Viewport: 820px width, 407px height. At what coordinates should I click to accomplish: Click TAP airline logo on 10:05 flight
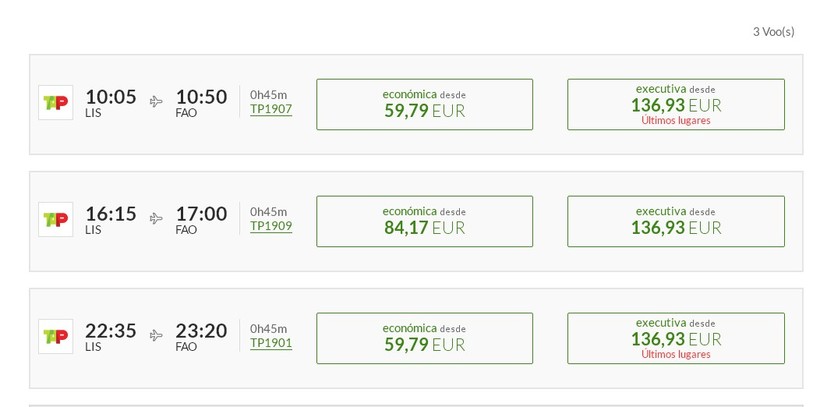pyautogui.click(x=55, y=103)
